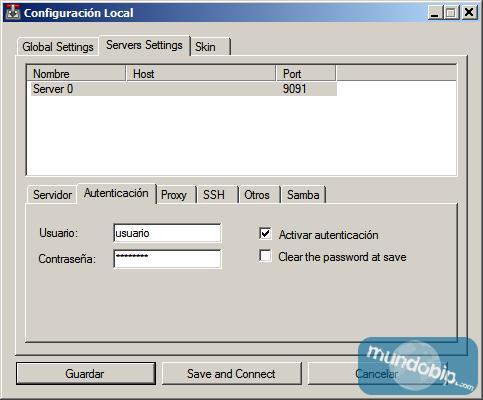483x400 pixels.
Task: Switch to Global Settings tab
Action: point(58,47)
